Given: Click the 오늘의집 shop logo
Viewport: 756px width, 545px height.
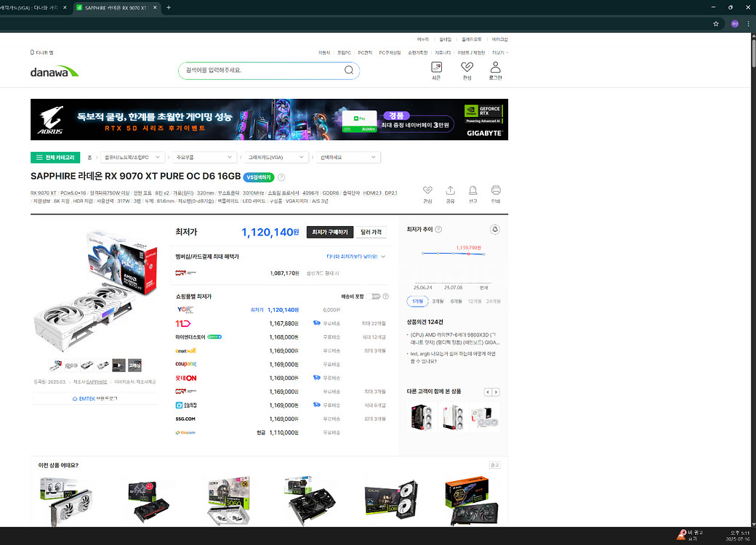Looking at the screenshot, I should click(x=185, y=405).
